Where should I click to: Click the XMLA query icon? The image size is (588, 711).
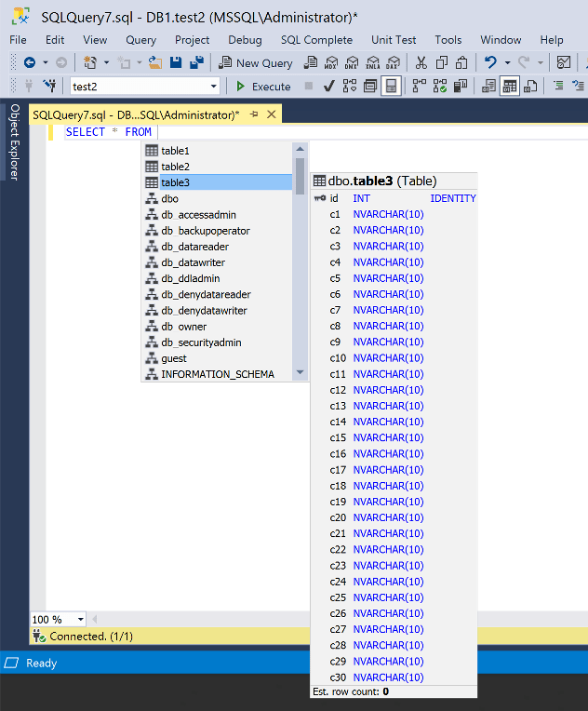(x=373, y=62)
